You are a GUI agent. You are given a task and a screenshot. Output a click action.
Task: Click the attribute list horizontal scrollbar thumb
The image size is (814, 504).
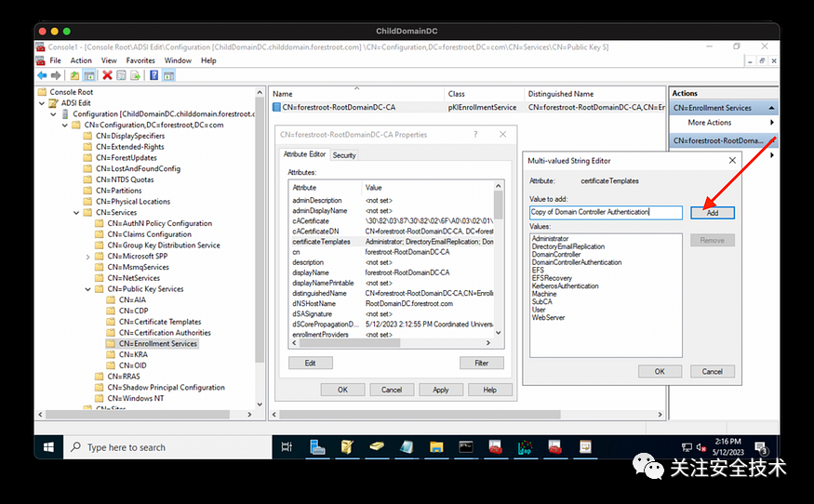[349, 343]
